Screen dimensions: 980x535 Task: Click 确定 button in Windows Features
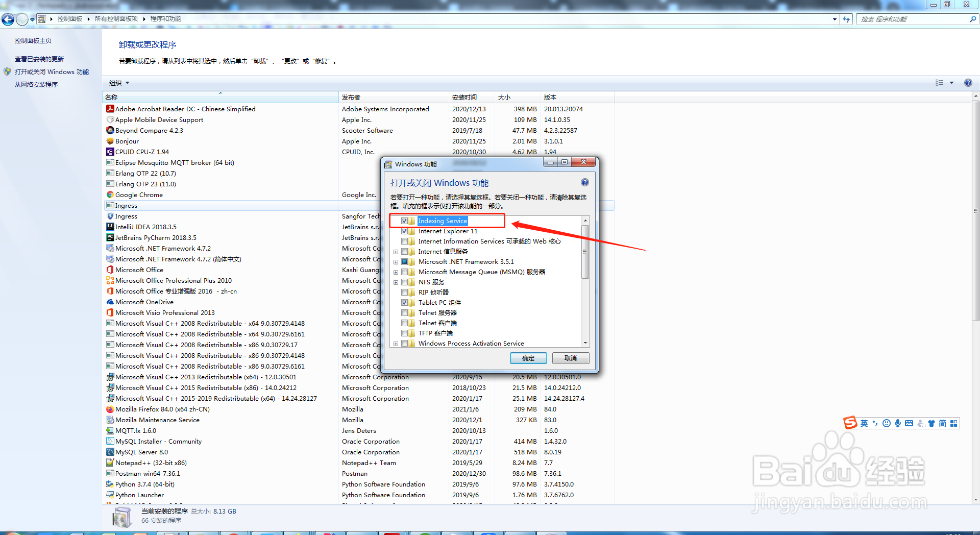click(x=528, y=358)
